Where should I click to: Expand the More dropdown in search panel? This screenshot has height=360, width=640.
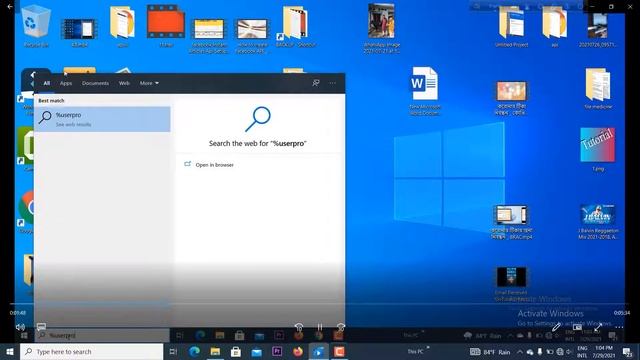149,83
